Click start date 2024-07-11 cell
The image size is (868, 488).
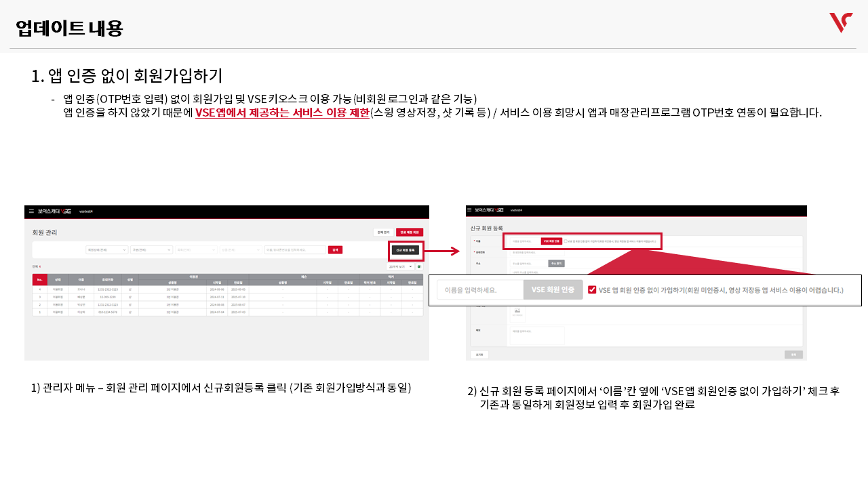pyautogui.click(x=217, y=297)
